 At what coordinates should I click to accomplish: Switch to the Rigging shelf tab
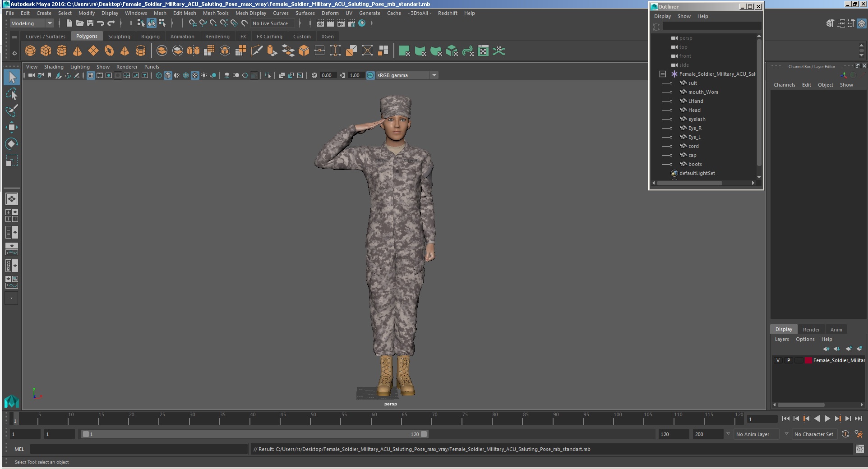[x=150, y=37]
